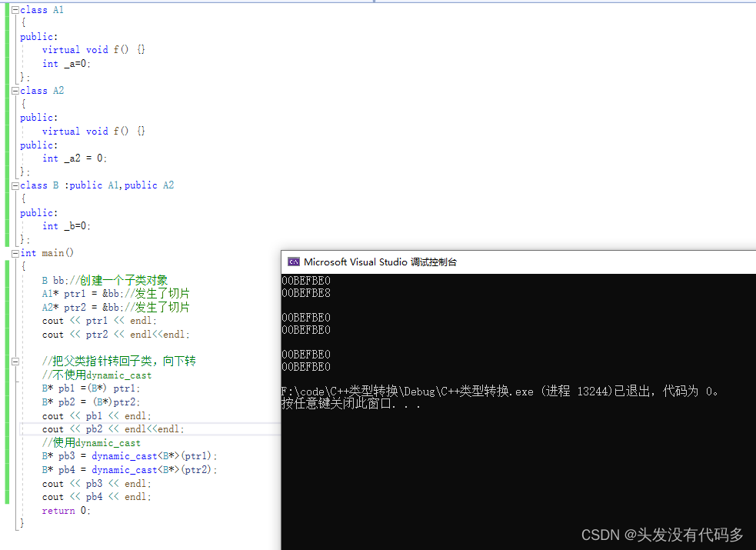Collapse the class A1 code block

point(15,10)
